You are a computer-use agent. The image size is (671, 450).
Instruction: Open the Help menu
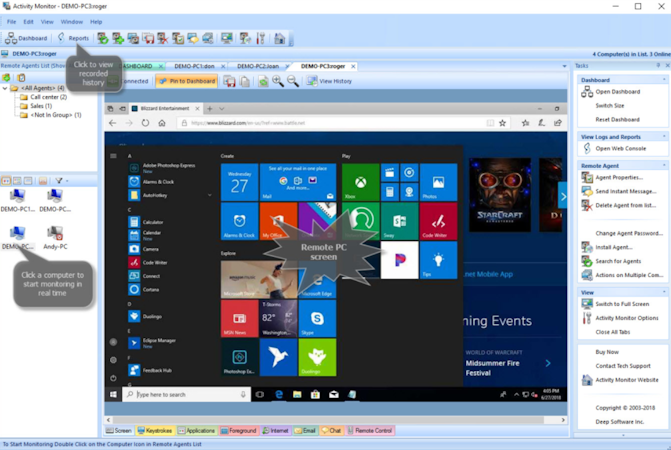coord(96,22)
